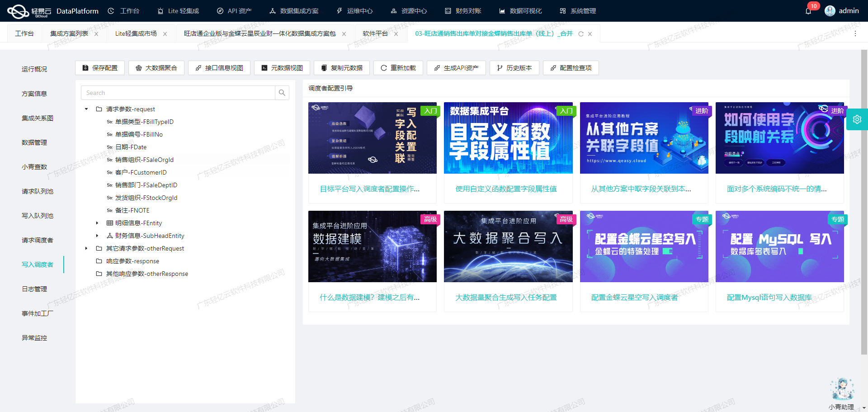Screen dimensions: 868x412
Task: Expand the 明细信息-FEntity node
Action: click(x=97, y=223)
